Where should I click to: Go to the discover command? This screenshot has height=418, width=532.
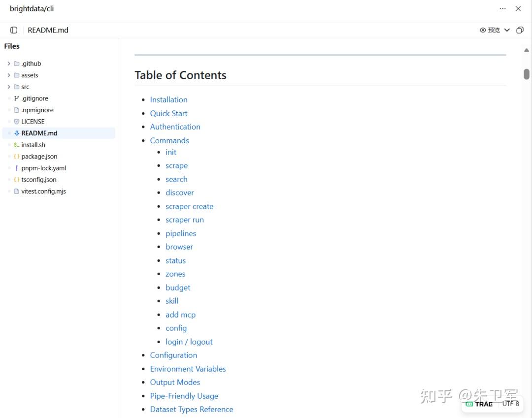179,193
